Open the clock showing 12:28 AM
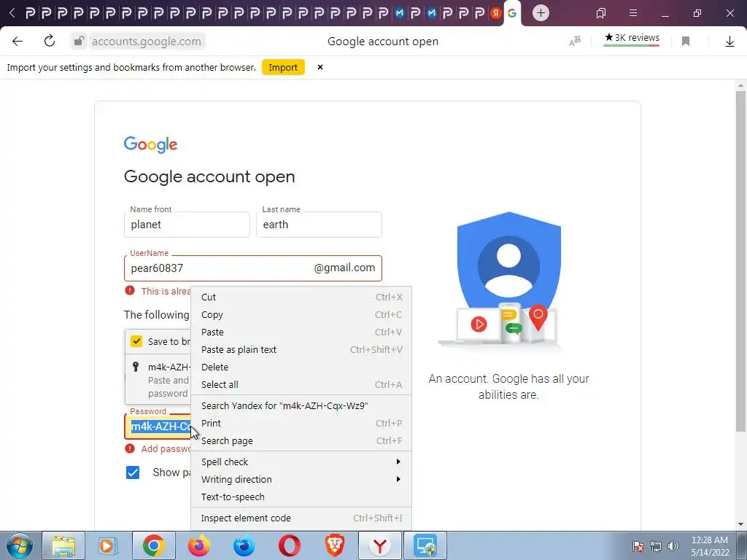 710,546
